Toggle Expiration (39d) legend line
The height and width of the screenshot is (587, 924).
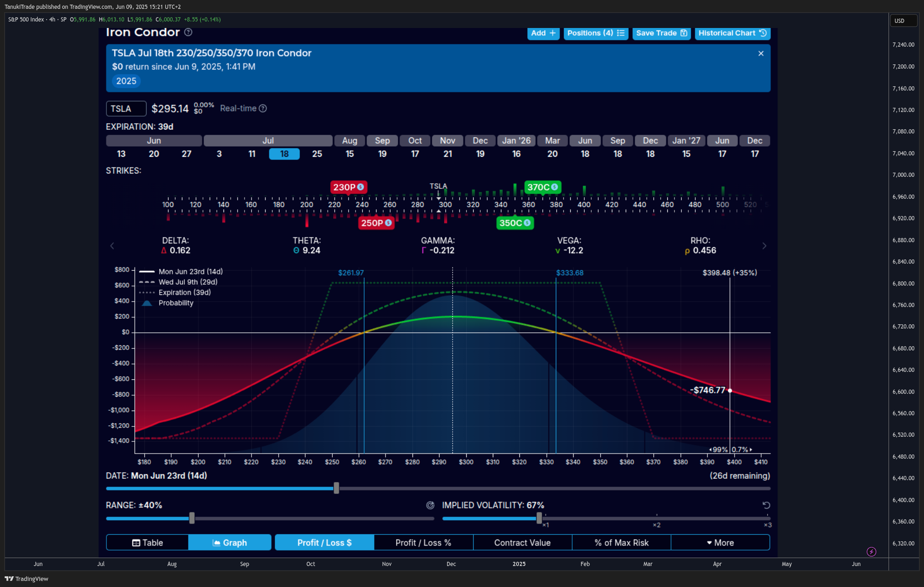pos(175,293)
